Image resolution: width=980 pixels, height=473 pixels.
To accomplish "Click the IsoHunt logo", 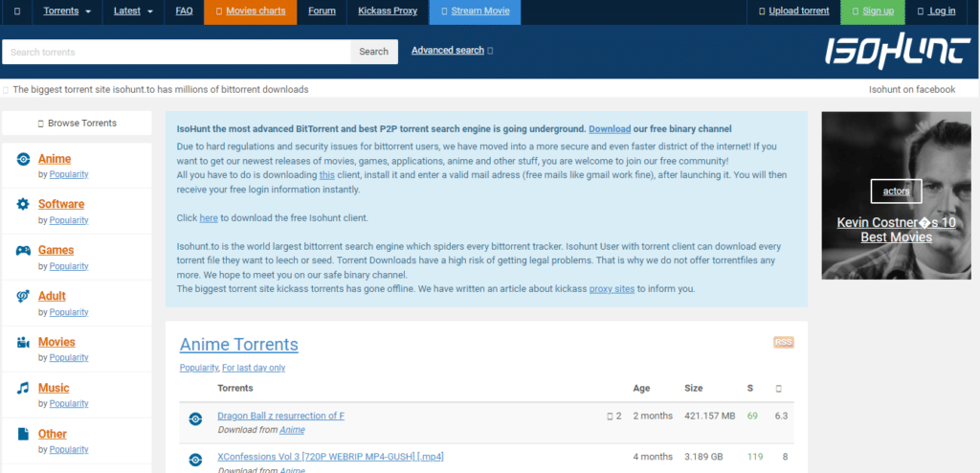I will coord(898,52).
